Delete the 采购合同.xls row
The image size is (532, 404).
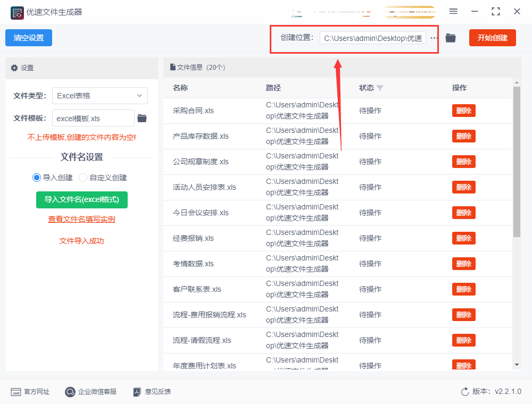pos(463,111)
